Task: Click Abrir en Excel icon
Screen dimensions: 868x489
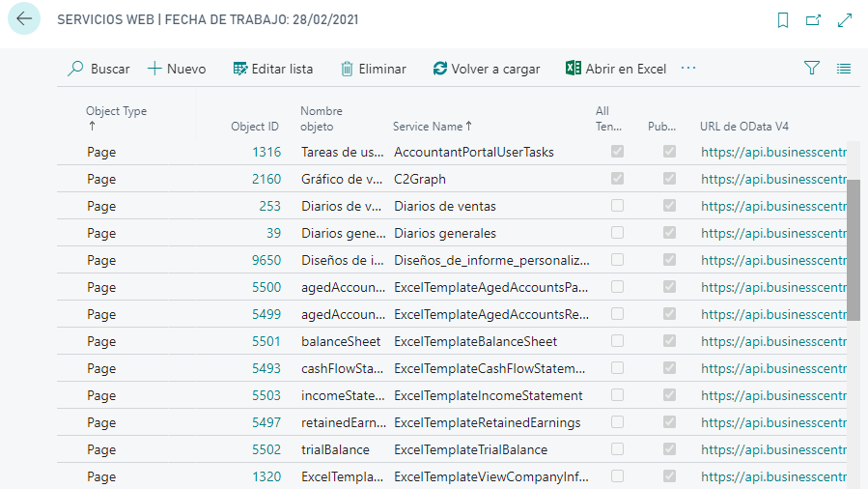Action: point(574,69)
